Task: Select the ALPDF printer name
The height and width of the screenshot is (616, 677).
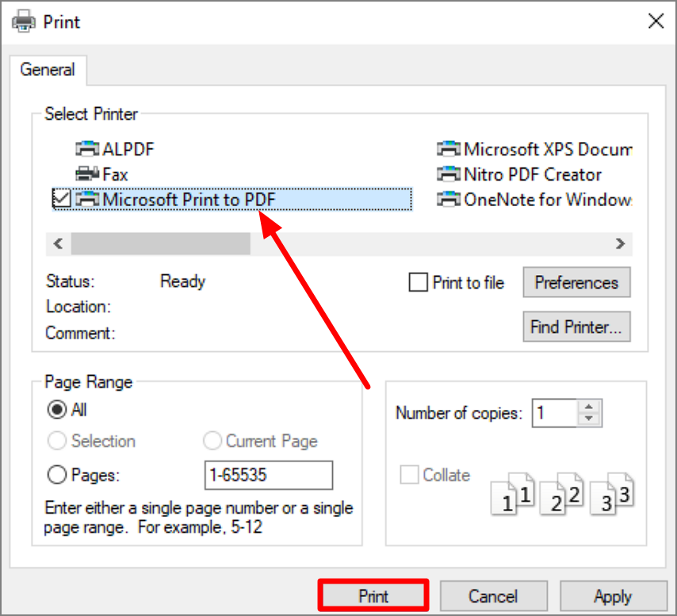Action: [128, 149]
